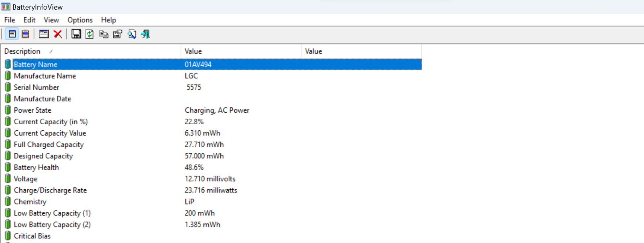Select the Low Battery Capacity (1) label
This screenshot has height=243, width=644.
point(52,213)
